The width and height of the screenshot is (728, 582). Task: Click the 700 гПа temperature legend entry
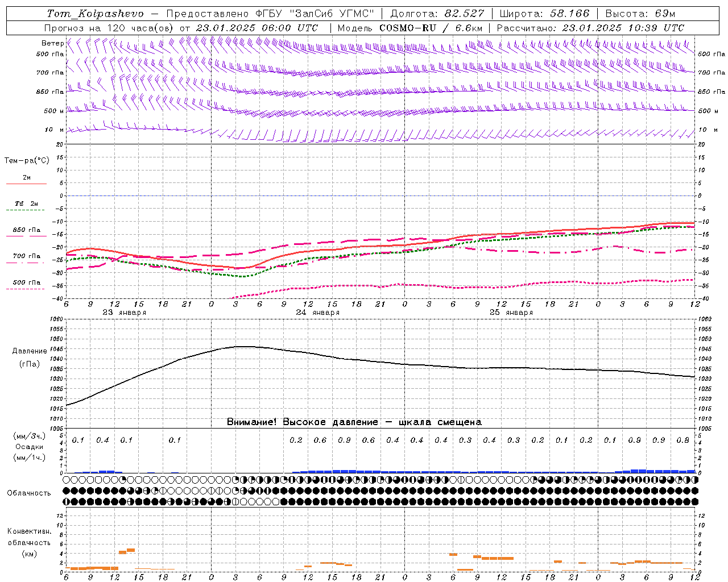(26, 256)
